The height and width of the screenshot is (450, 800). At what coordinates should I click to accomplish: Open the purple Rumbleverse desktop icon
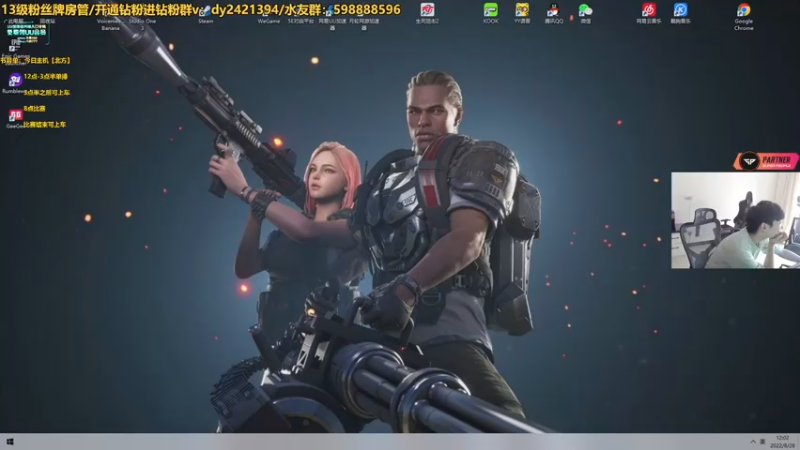coord(14,80)
